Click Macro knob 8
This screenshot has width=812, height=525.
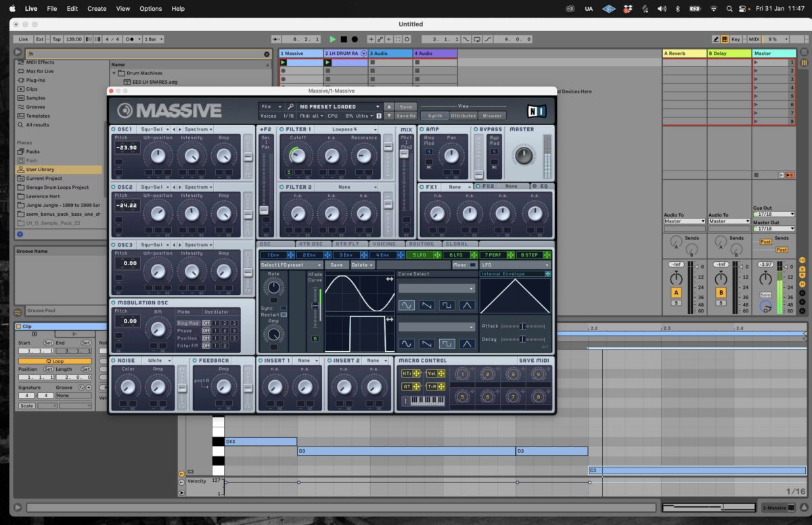539,396
